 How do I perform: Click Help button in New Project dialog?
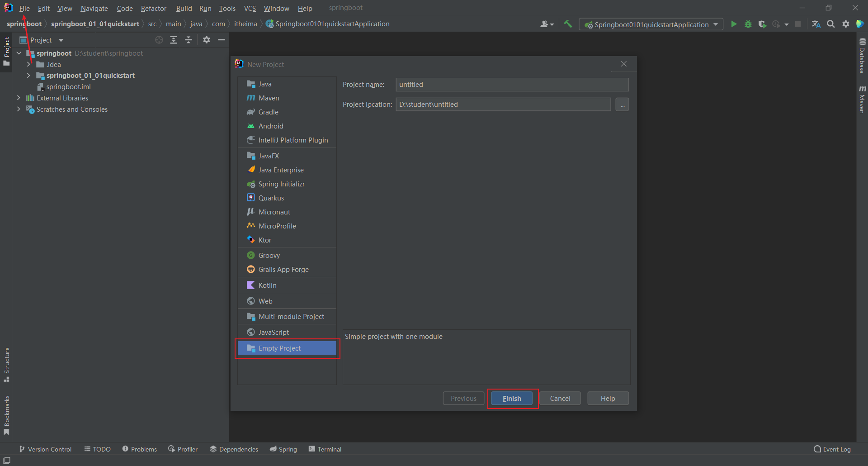[x=608, y=398]
